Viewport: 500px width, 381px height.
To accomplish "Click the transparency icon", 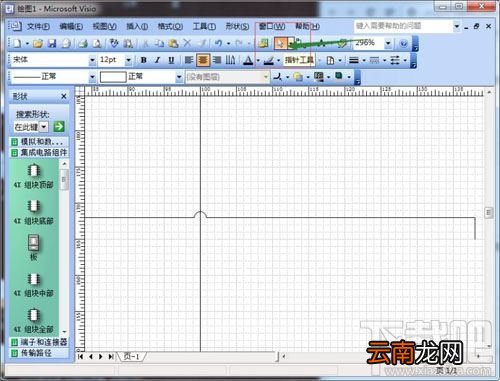I will tap(298, 77).
